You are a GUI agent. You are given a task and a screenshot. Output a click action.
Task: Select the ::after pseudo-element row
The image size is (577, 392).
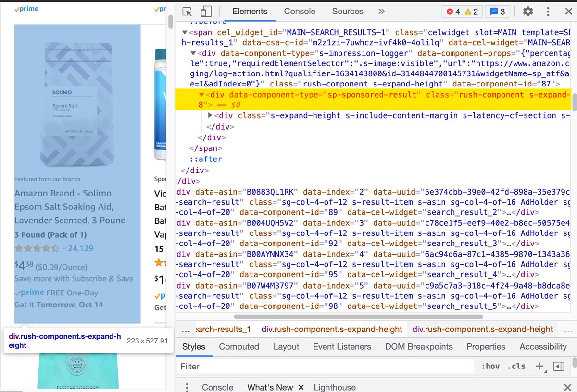tap(206, 159)
